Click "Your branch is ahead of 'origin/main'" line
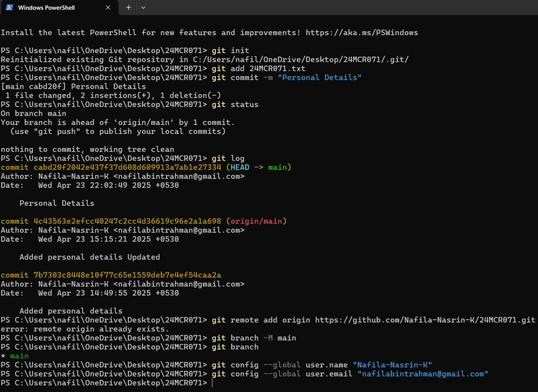 117,122
